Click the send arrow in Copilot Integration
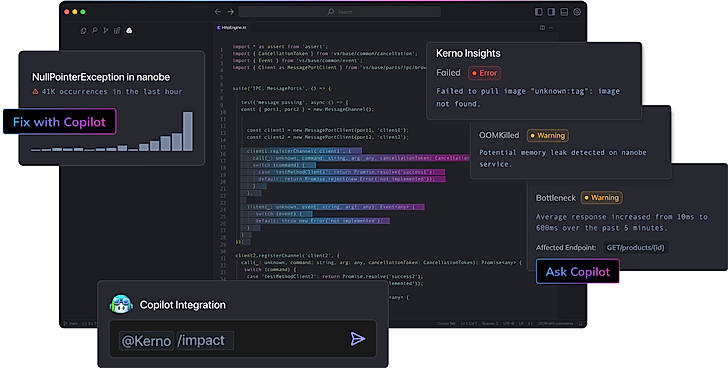728x368 pixels. click(x=358, y=339)
